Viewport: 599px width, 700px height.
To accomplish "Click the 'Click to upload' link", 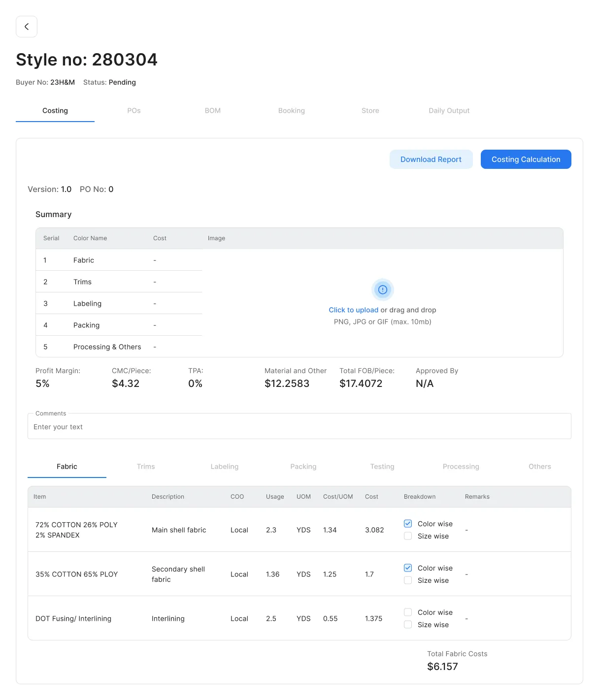I will pos(353,310).
